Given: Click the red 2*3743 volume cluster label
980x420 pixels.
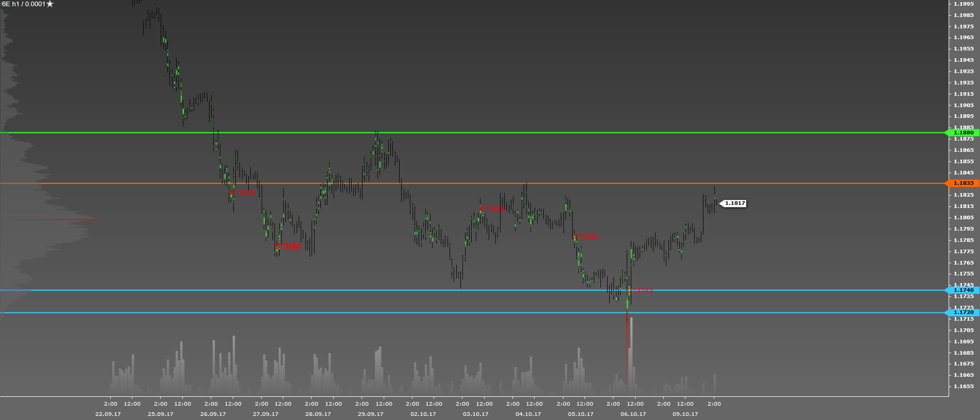Looking at the screenshot, I should tap(641, 291).
